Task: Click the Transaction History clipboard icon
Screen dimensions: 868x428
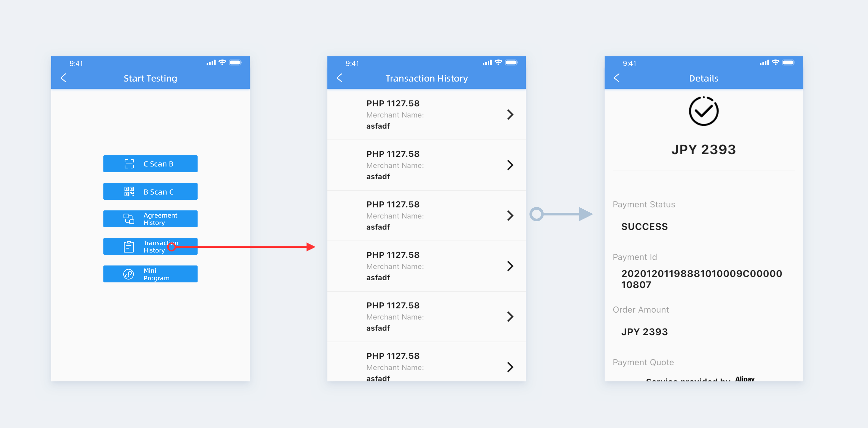Action: (129, 246)
